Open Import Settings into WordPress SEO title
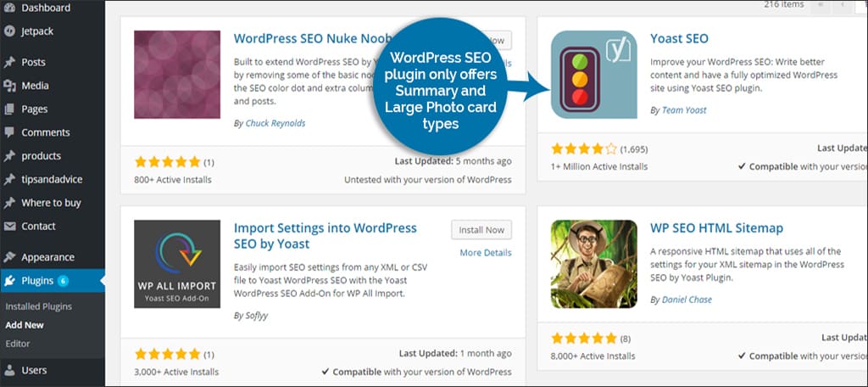 325,236
